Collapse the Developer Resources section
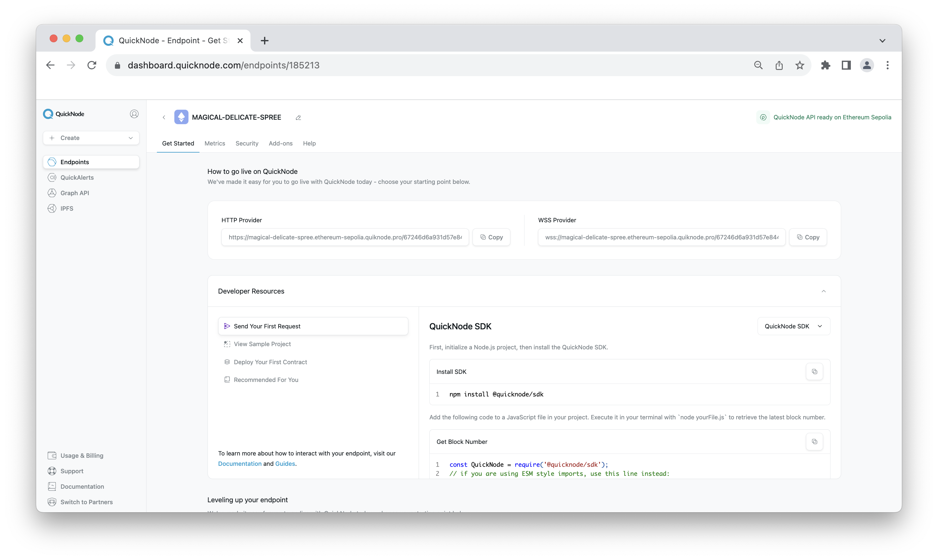Image resolution: width=938 pixels, height=560 pixels. click(823, 291)
